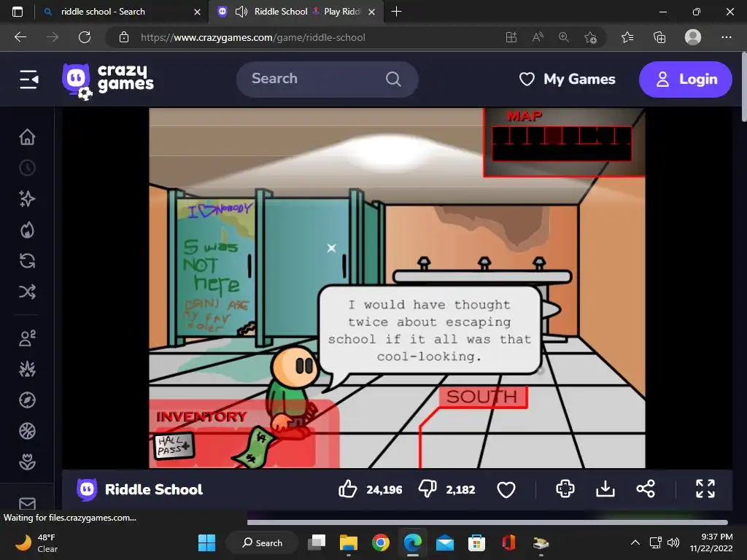Click the download icon below game

pyautogui.click(x=605, y=489)
